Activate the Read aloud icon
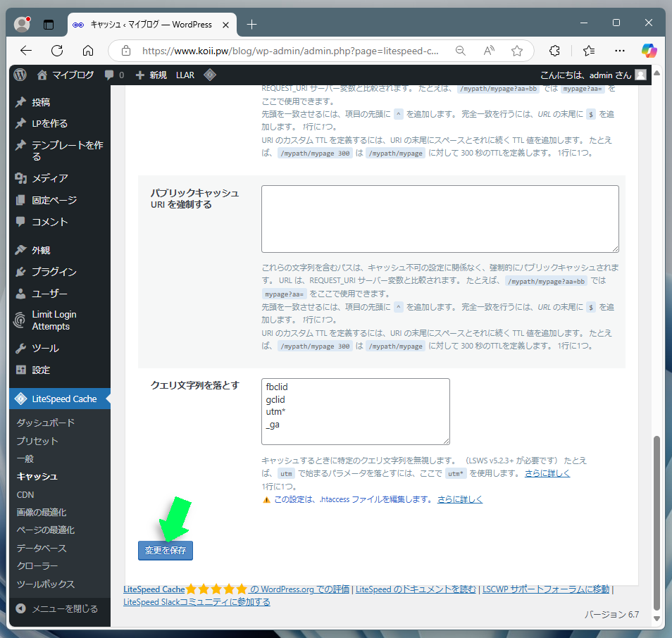Image resolution: width=672 pixels, height=638 pixels. (x=489, y=51)
